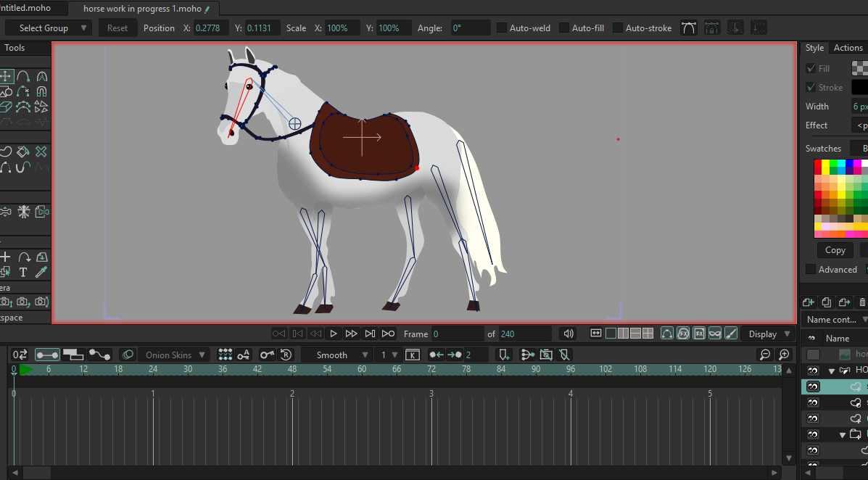Select the Paint Bucket tool
This screenshot has height=480, width=868.
click(23, 152)
